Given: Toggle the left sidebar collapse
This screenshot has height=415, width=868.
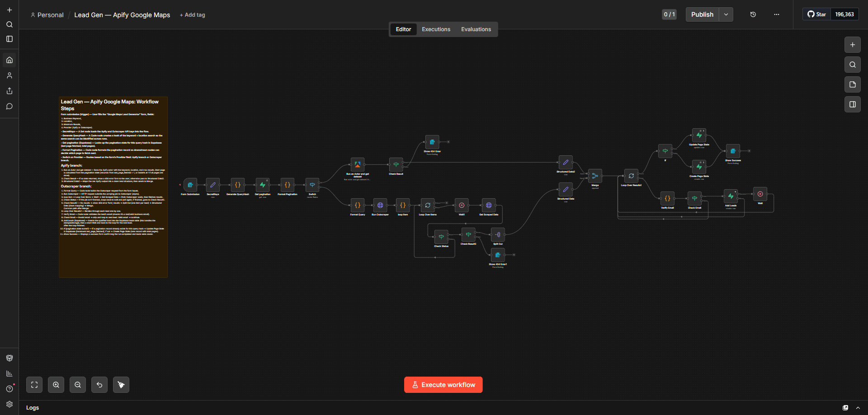Looking at the screenshot, I should click(9, 39).
